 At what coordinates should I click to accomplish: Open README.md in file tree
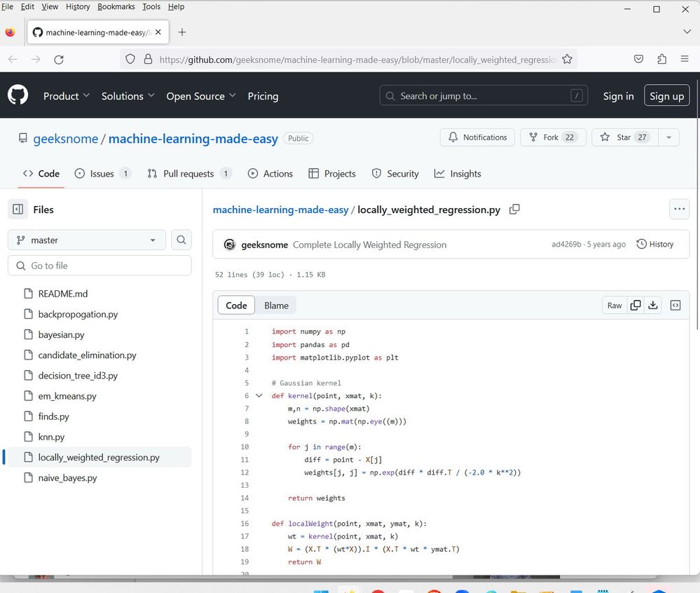click(99, 294)
